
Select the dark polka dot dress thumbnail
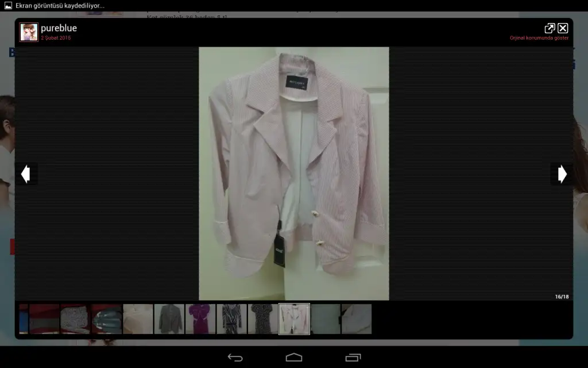point(263,319)
